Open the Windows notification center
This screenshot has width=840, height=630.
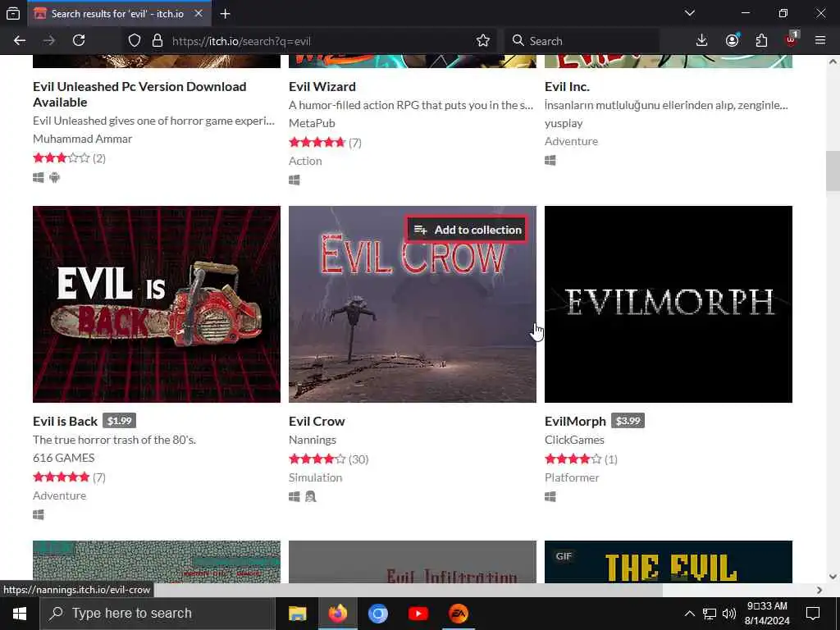pyautogui.click(x=813, y=614)
